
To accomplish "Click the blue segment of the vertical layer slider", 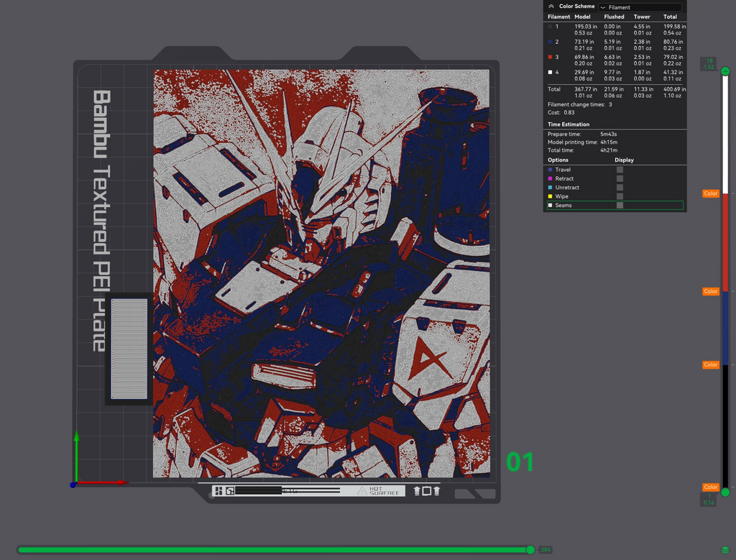I will [x=725, y=328].
